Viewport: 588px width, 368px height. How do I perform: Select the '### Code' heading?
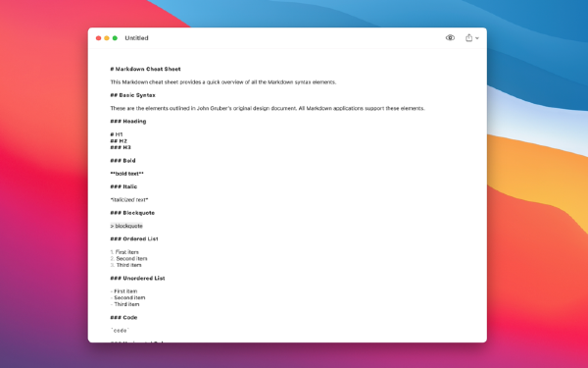[123, 318]
